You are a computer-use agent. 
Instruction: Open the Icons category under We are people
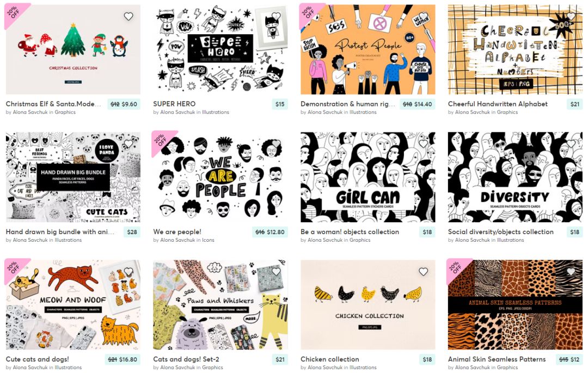pyautogui.click(x=208, y=240)
